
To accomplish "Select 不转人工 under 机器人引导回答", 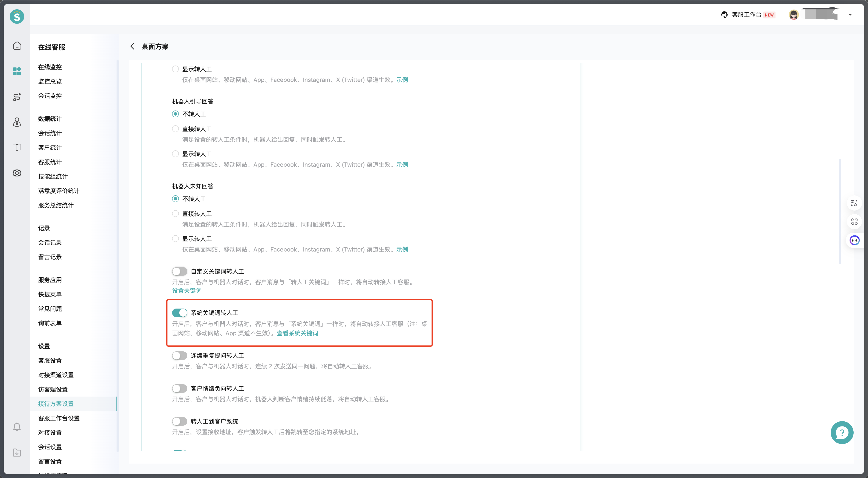I will (175, 114).
